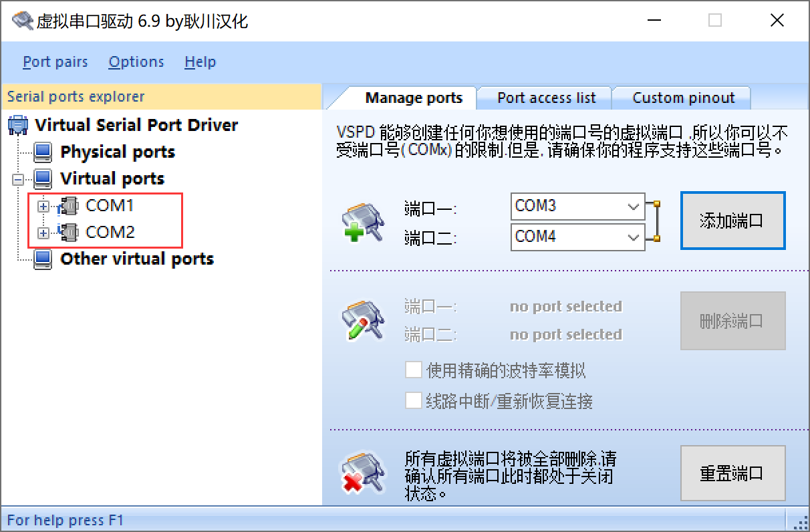810x532 pixels.
Task: Click the COM2 serial connector icon
Action: [x=69, y=233]
